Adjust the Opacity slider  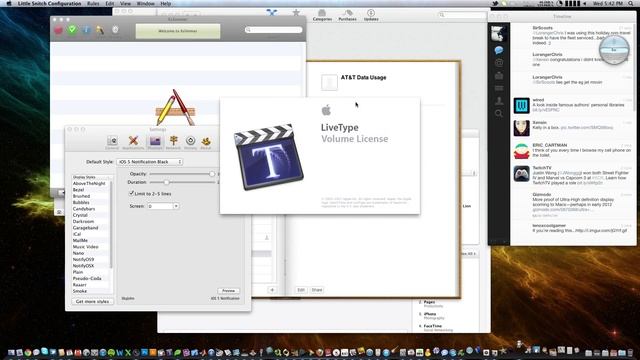212,174
